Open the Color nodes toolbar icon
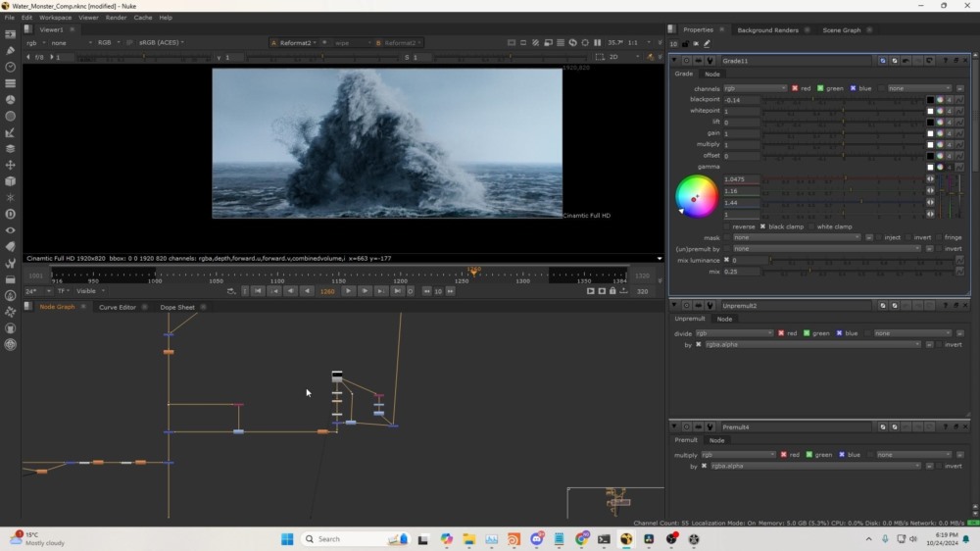The height and width of the screenshot is (551, 980). pos(10,99)
